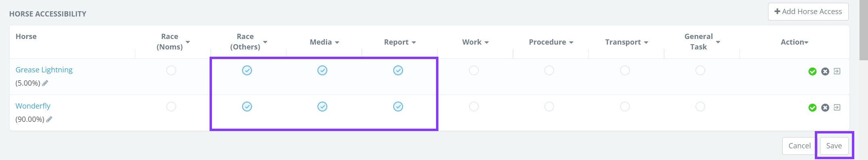Edit Wonderfly percentage with pencil icon
The height and width of the screenshot is (160, 868).
click(x=49, y=119)
